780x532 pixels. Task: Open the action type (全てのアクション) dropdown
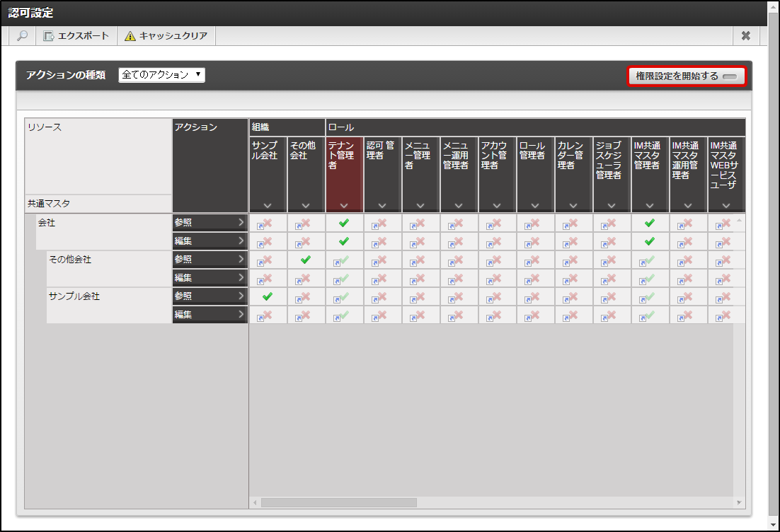point(161,75)
